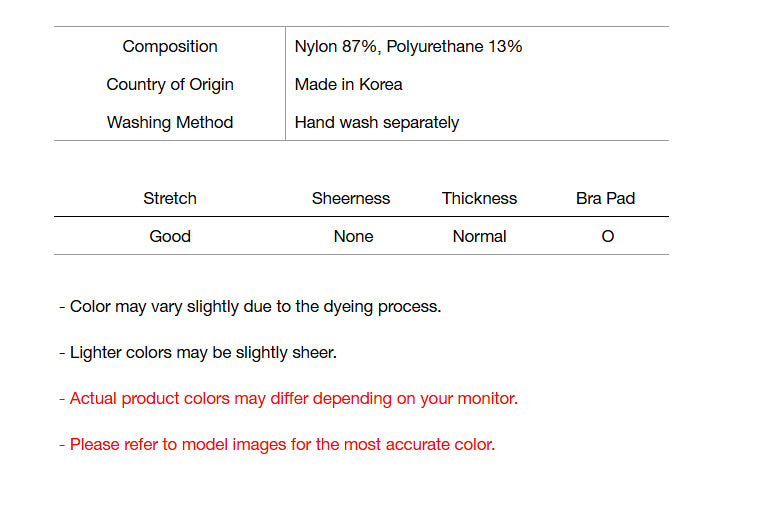Select the 'None' value under Sheerness

pyautogui.click(x=353, y=236)
